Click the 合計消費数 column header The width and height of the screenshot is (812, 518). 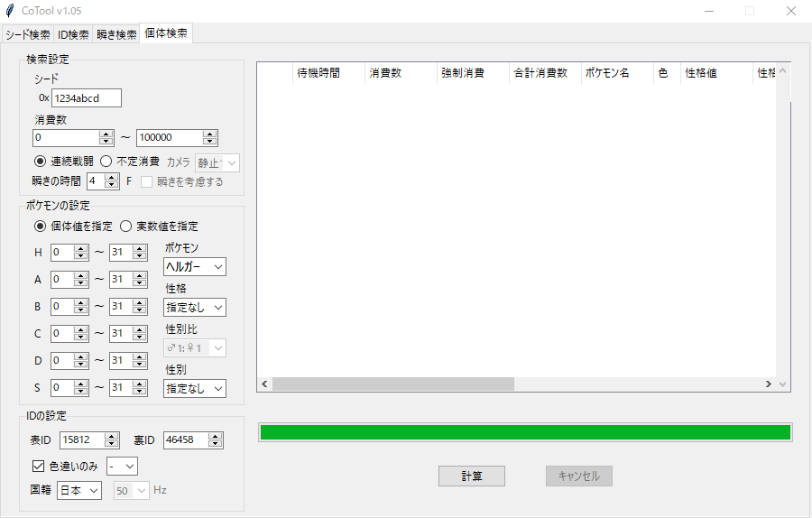coord(545,73)
